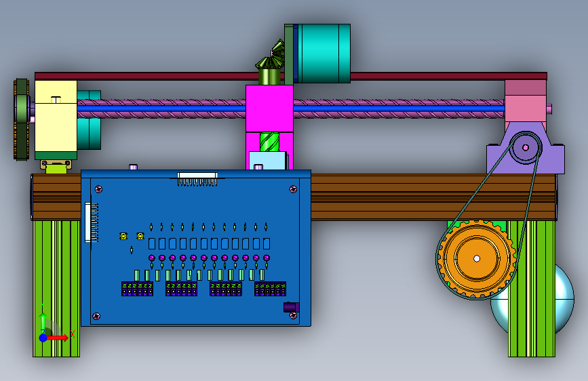
Task: Select the blue guide rod left of carriage
Action: pos(161,109)
